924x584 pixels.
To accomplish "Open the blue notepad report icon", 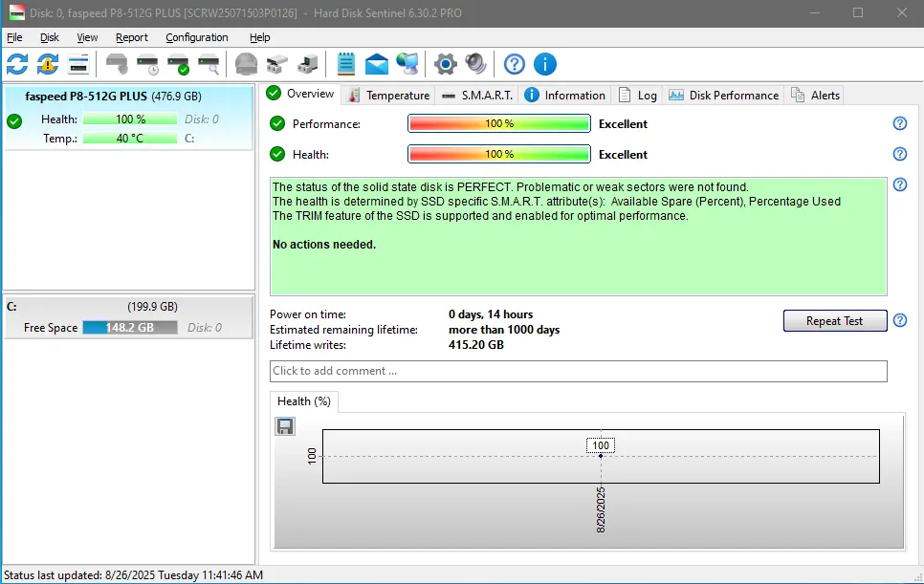I will coord(346,64).
